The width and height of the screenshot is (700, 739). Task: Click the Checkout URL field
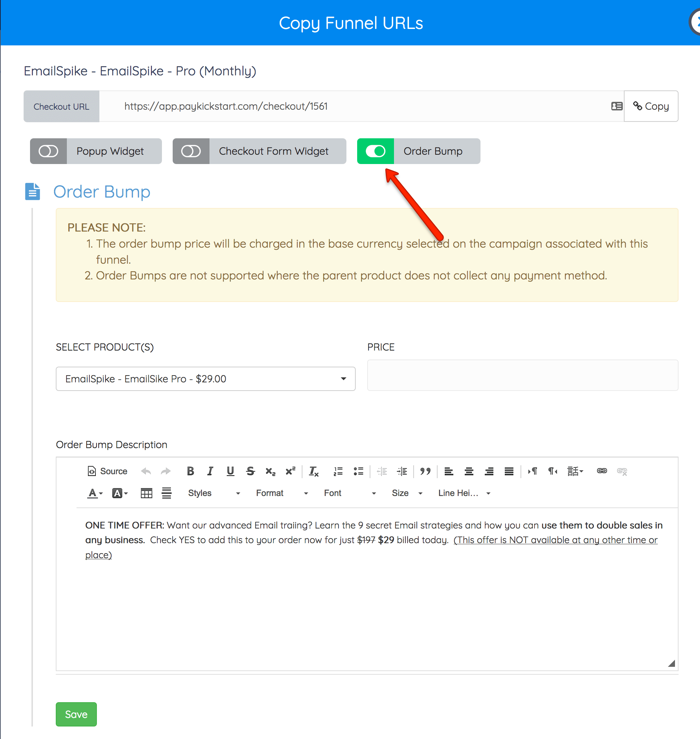361,106
